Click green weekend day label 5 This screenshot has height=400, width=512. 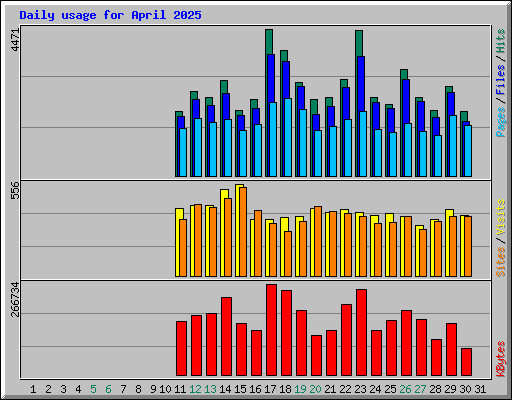(x=93, y=389)
